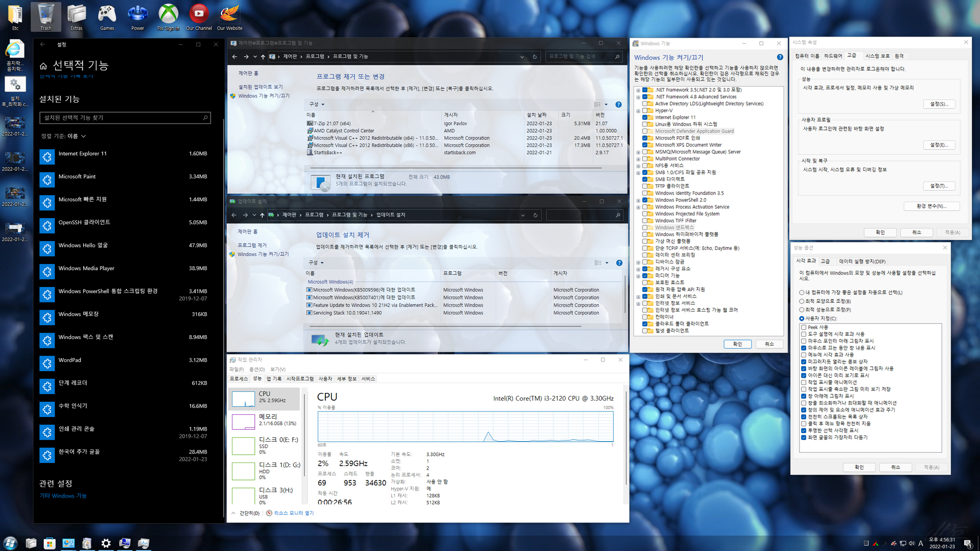
Task: Expand the 인터넷 정보 서비스 tree node
Action: coord(638,303)
